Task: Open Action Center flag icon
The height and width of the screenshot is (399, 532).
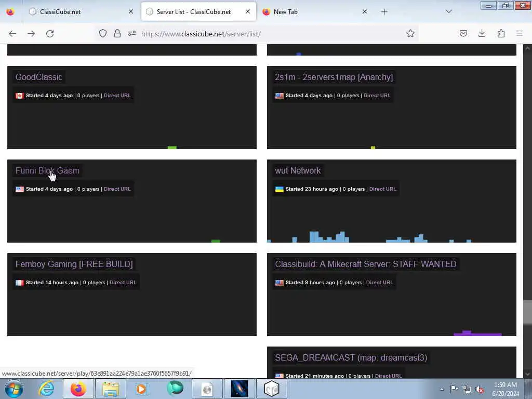Action: point(454,389)
